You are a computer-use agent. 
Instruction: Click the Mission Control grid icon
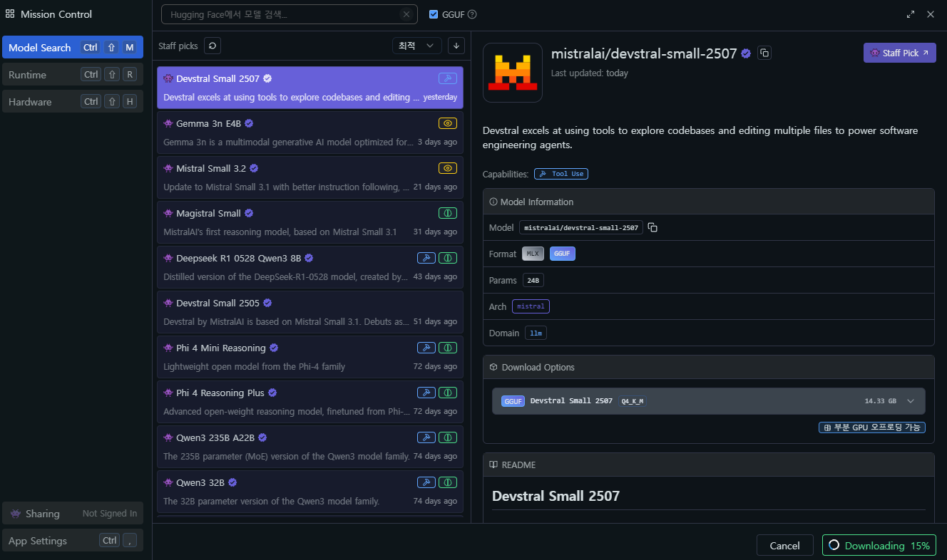pos(10,14)
